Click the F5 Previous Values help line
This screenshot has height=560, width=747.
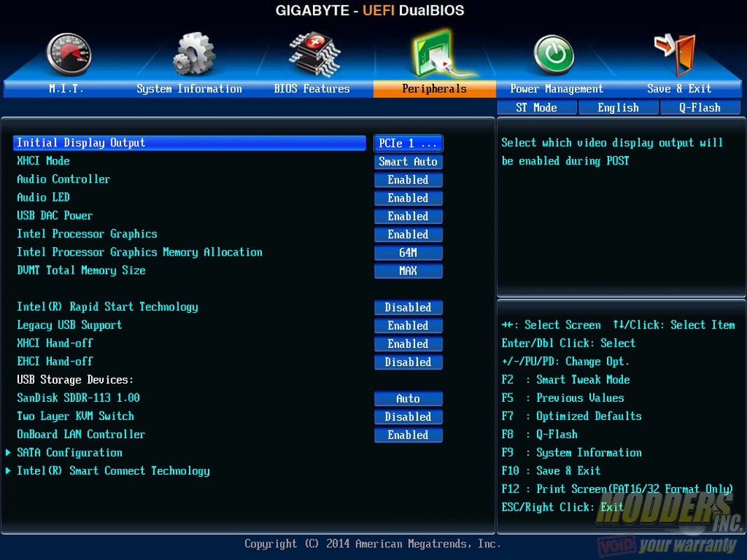(563, 398)
